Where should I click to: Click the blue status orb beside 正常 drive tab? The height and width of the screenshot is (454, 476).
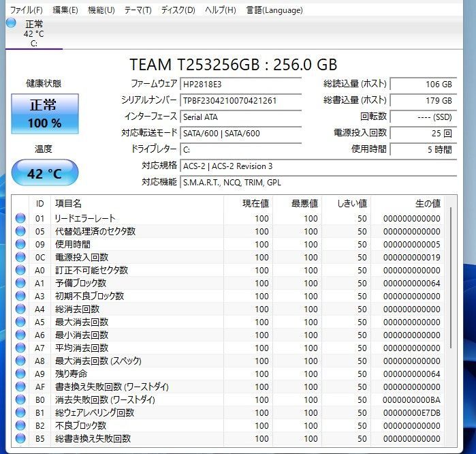[11, 22]
